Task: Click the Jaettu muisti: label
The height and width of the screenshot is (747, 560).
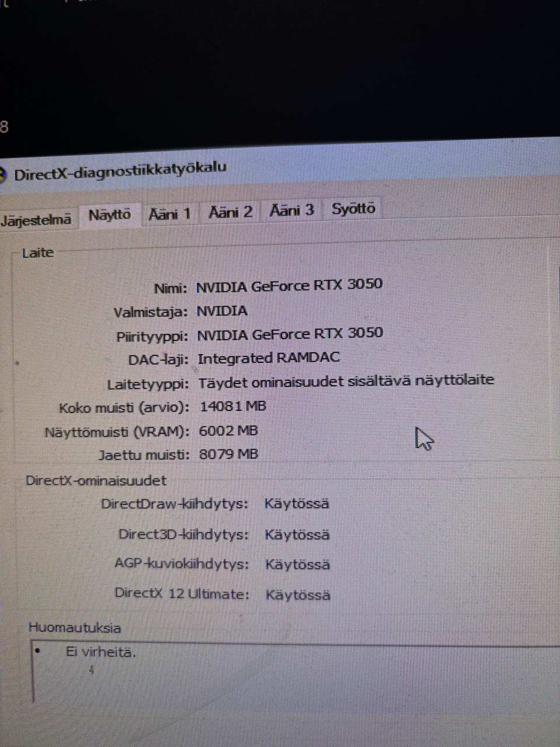Action: tap(144, 455)
